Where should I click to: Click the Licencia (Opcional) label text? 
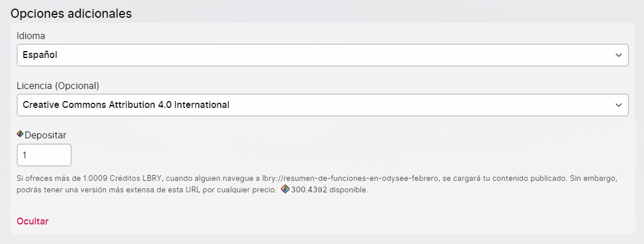point(58,86)
